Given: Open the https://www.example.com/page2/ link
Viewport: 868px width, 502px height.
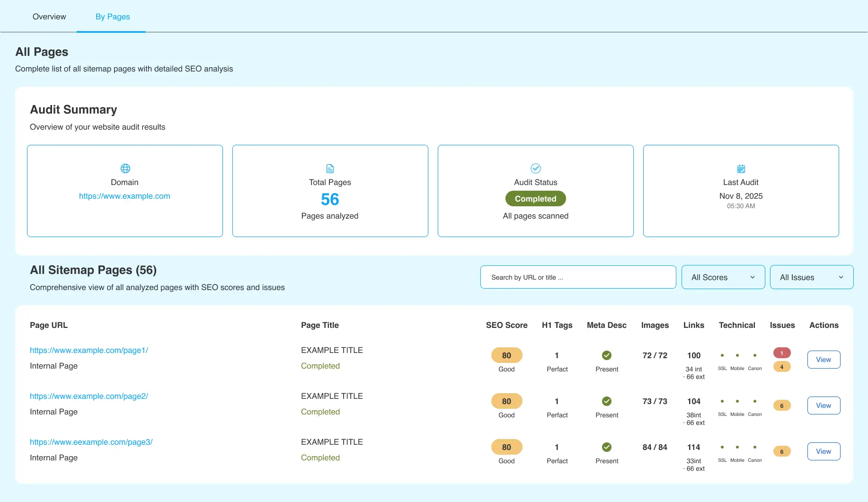Looking at the screenshot, I should point(89,396).
